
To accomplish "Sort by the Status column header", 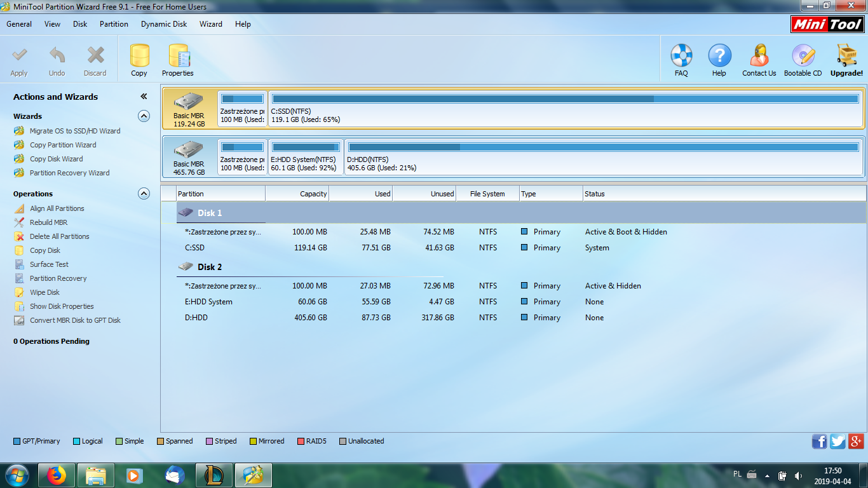I will 724,194.
